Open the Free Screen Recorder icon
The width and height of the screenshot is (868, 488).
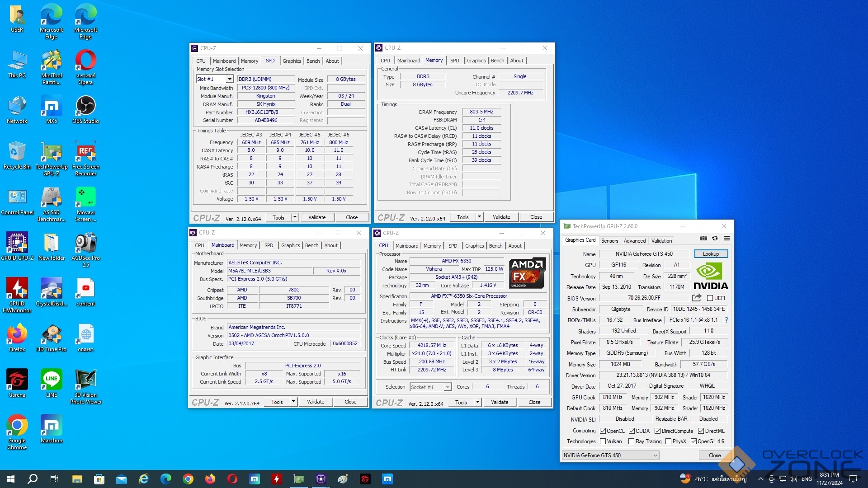(85, 159)
